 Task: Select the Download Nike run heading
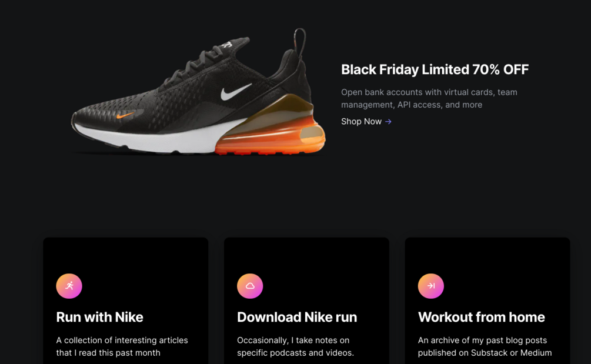tap(296, 317)
